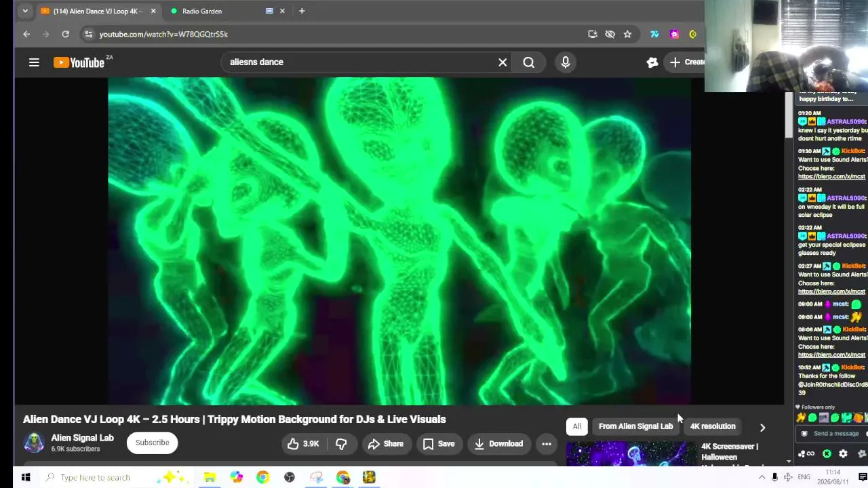868x488 pixels.
Task: Close the Radio Garden tab
Action: (x=282, y=11)
